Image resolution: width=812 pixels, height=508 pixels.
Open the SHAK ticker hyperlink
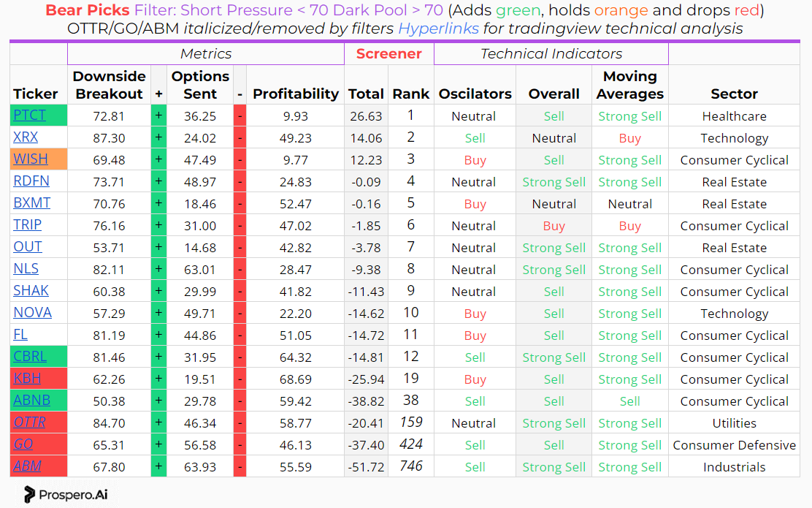31,290
